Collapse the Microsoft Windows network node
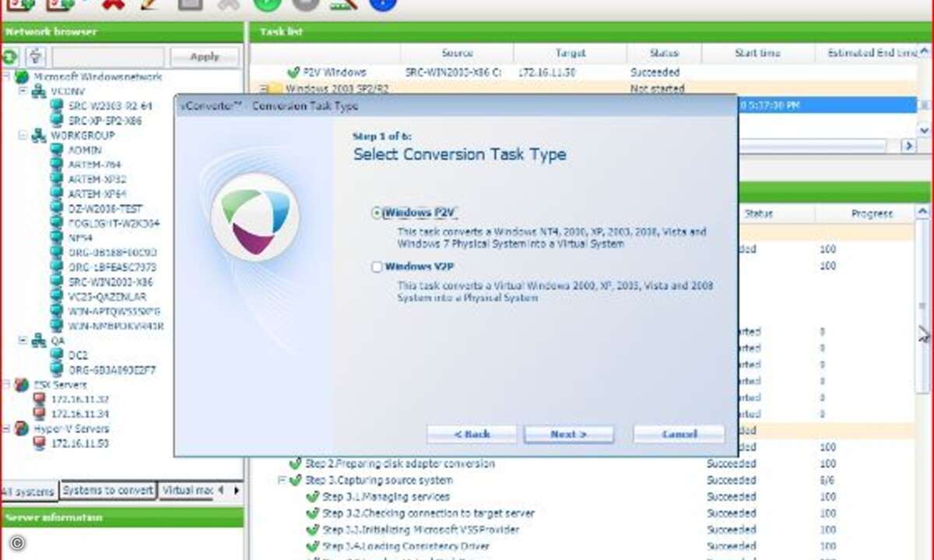Screen dimensions: 934x560 click(6, 77)
